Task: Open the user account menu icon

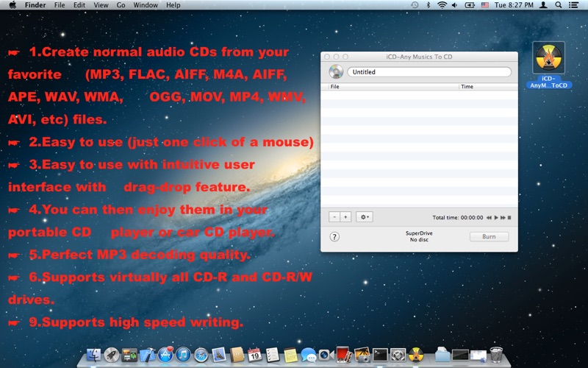Action: tap(543, 5)
